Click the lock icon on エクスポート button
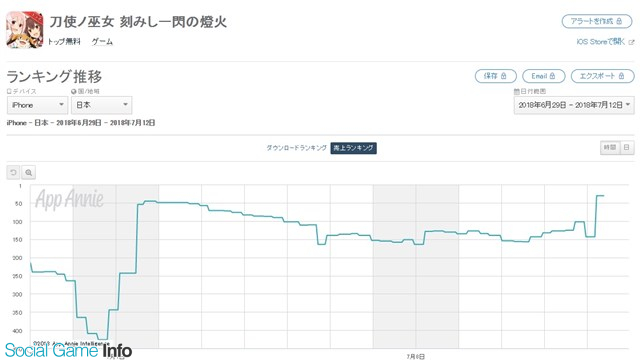640x363 pixels. (621, 76)
